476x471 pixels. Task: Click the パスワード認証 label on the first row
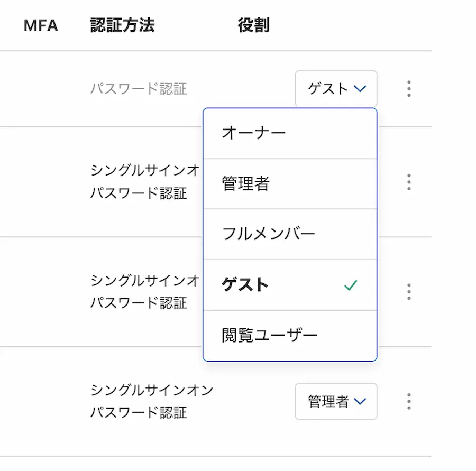point(139,89)
